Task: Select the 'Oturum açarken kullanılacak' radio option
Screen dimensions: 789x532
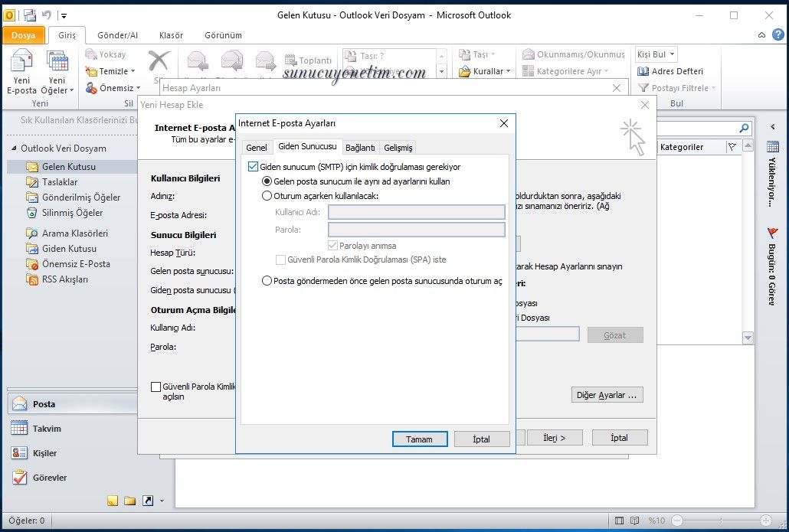Action: 267,196
